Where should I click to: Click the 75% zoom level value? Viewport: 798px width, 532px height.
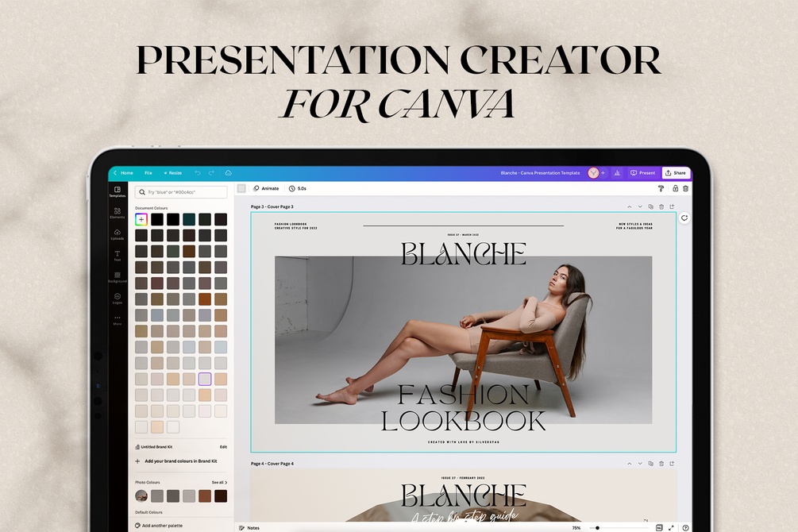tap(576, 528)
